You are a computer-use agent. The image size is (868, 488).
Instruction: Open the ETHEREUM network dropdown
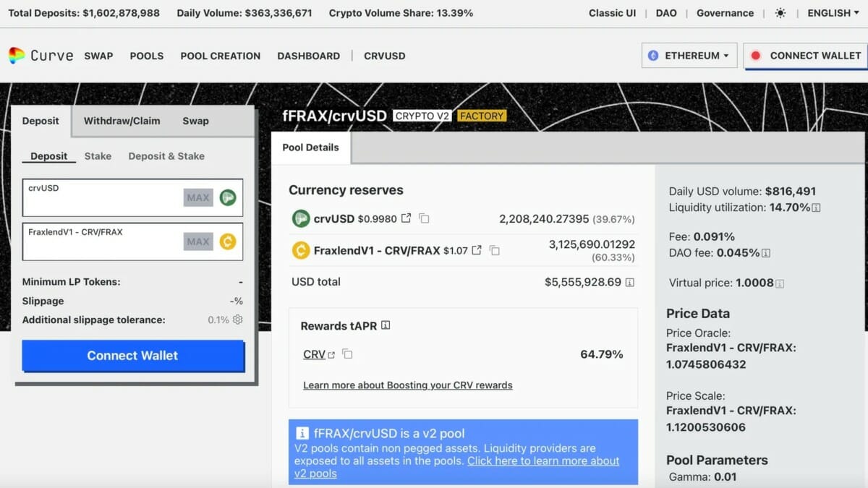(x=689, y=56)
